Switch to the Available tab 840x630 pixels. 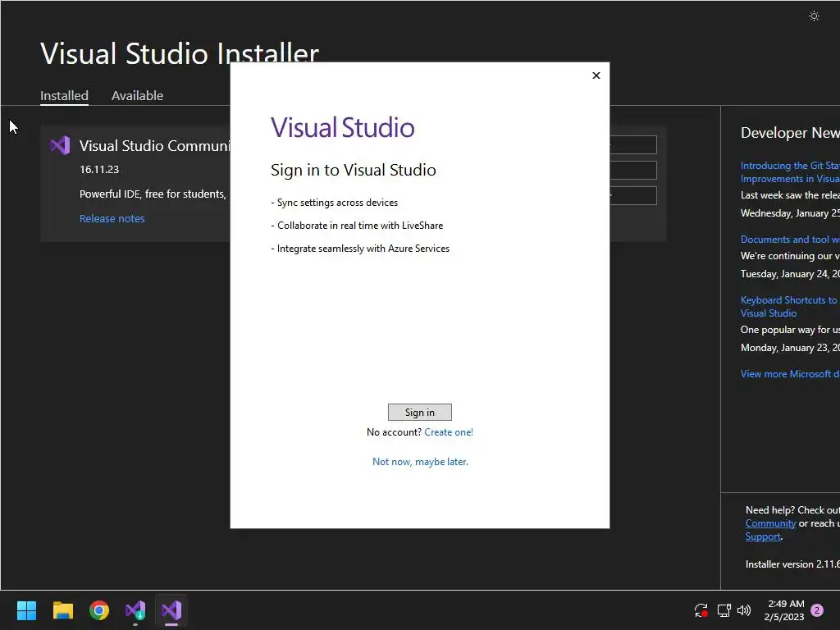(137, 95)
